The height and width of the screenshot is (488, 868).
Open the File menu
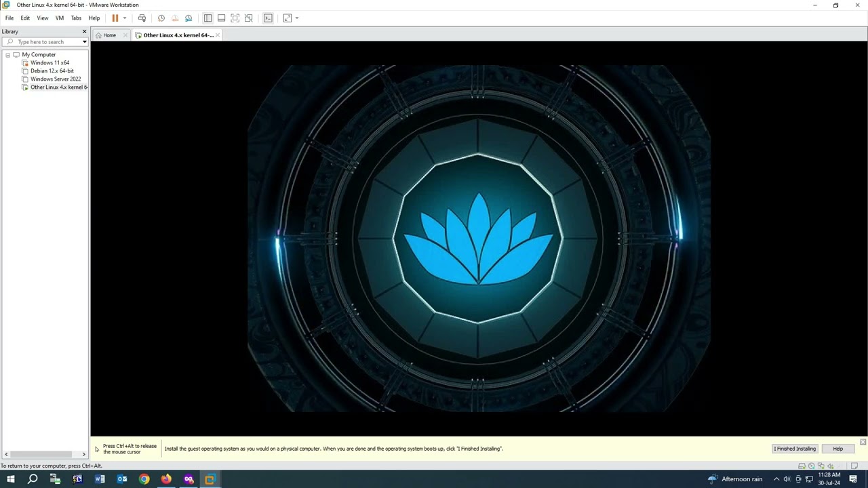pos(9,18)
